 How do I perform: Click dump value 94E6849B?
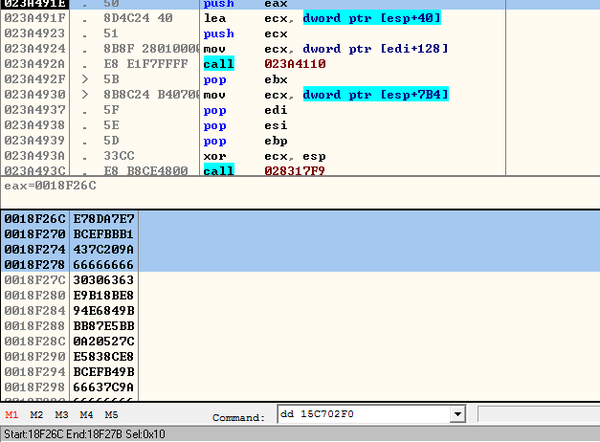click(104, 310)
